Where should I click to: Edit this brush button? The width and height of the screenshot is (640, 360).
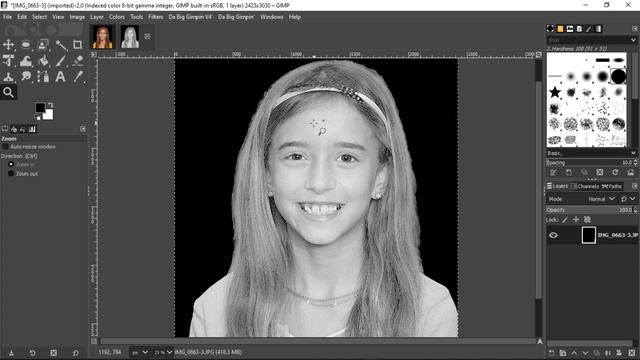pos(553,173)
